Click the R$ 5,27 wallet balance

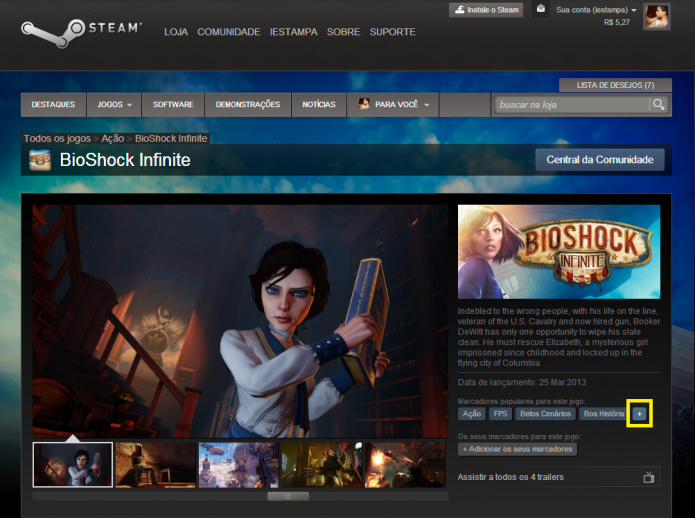(617, 22)
